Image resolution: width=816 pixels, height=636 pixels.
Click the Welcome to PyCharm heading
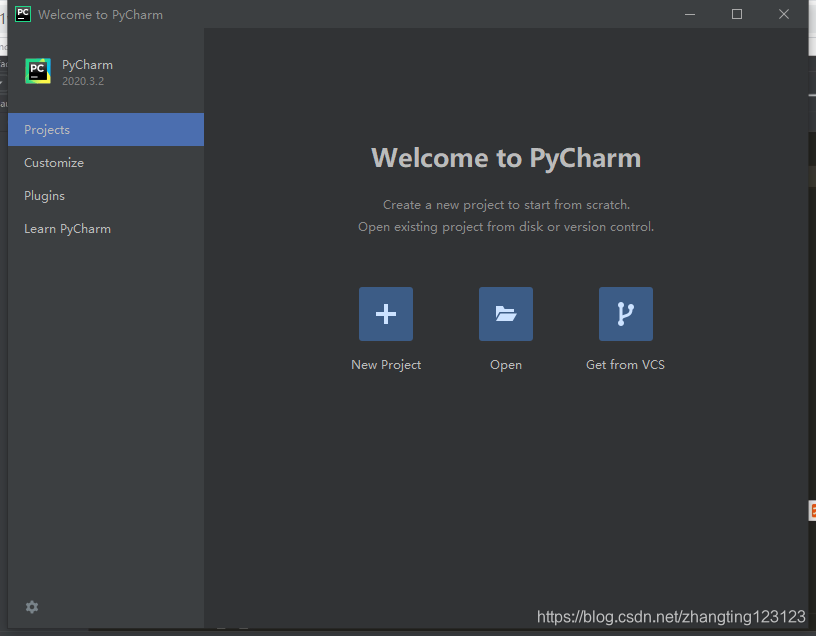coord(506,158)
